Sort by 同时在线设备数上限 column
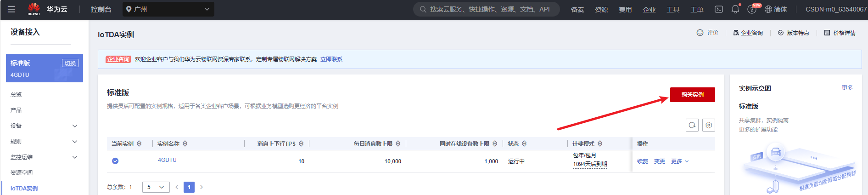This screenshot has height=195, width=868. coord(495,144)
